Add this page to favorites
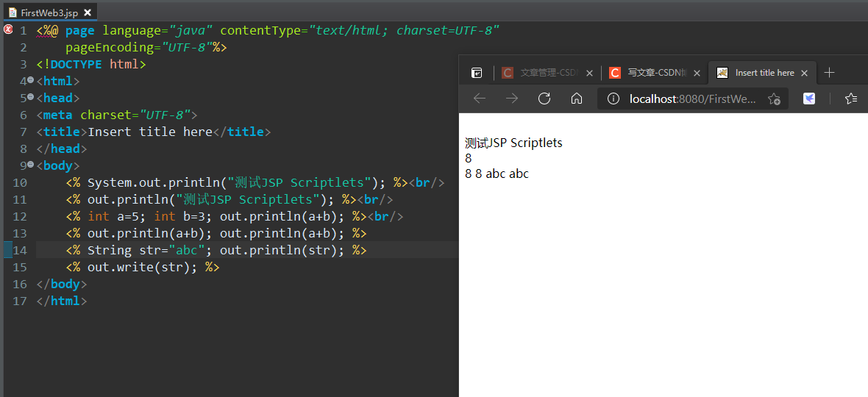Viewport: 868px width, 397px height. [x=774, y=99]
